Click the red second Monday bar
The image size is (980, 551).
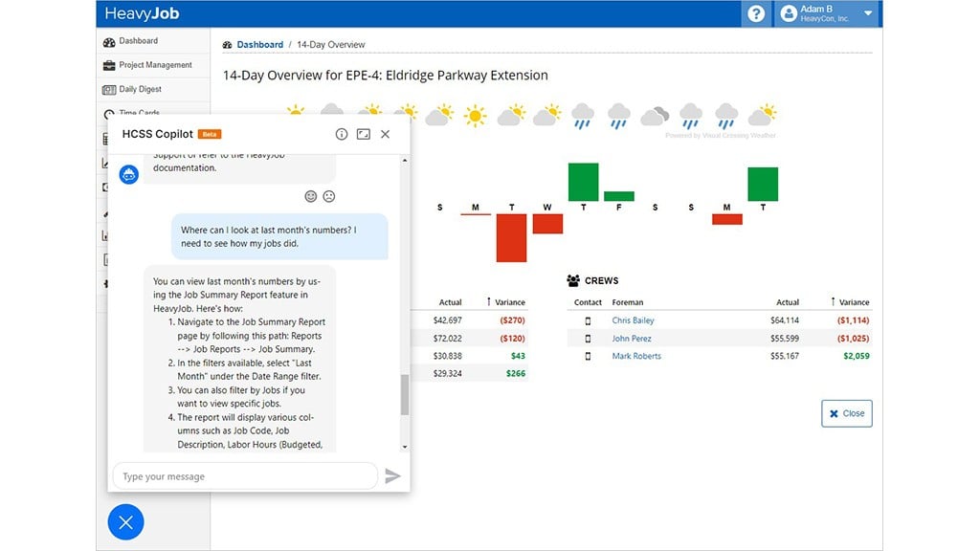[x=727, y=219]
